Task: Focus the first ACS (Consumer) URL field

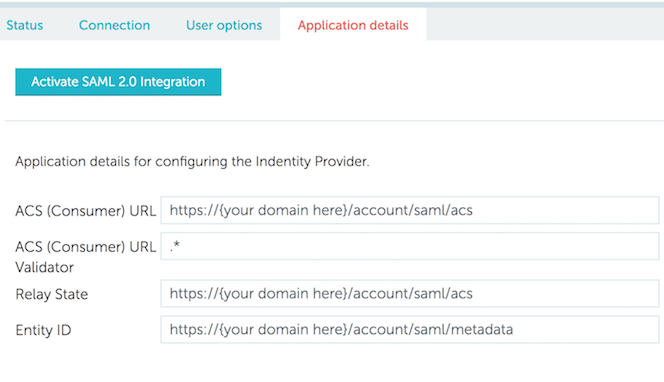Action: click(x=409, y=210)
